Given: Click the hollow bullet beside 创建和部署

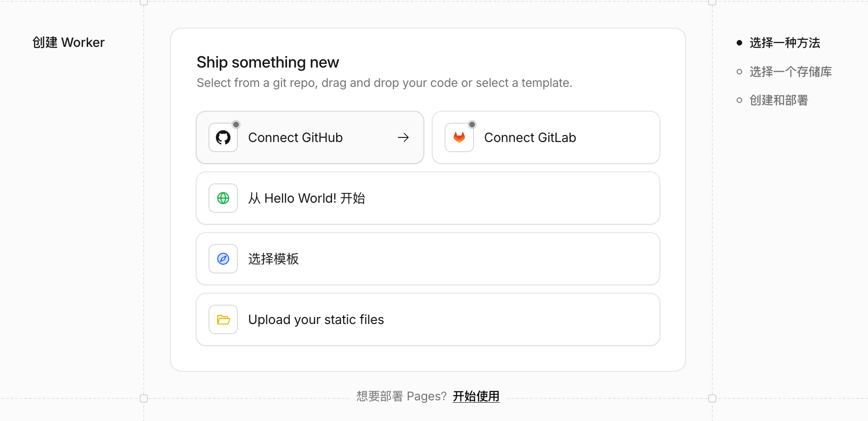Looking at the screenshot, I should point(739,100).
